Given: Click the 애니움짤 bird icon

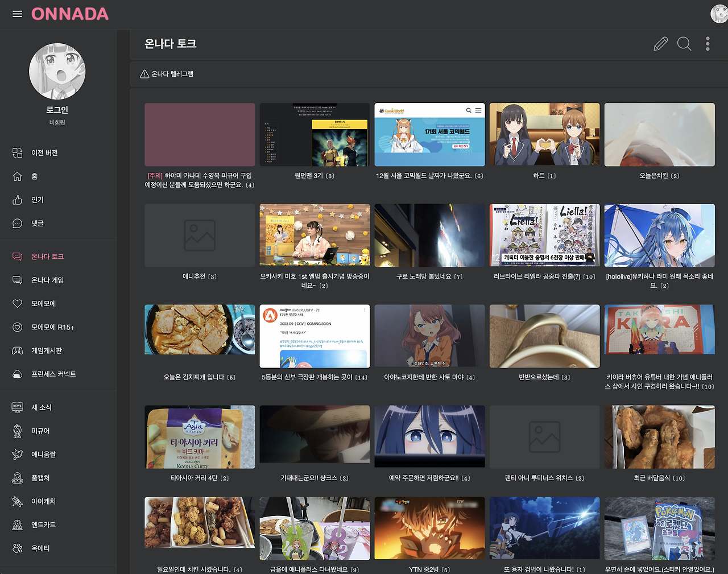Looking at the screenshot, I should tap(18, 454).
